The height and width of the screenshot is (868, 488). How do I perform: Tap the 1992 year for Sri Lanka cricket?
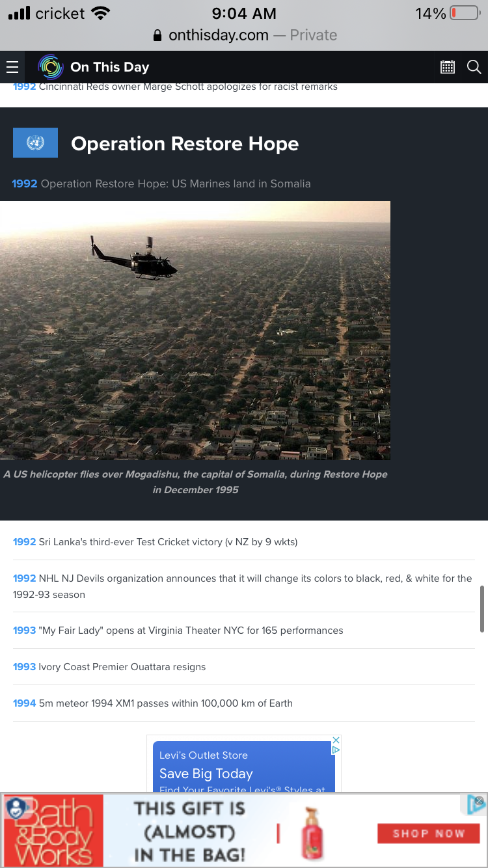click(x=24, y=541)
